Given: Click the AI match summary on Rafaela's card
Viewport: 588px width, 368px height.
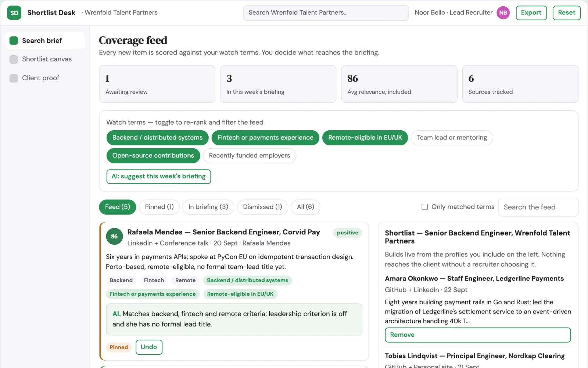Looking at the screenshot, I should pyautogui.click(x=234, y=319).
